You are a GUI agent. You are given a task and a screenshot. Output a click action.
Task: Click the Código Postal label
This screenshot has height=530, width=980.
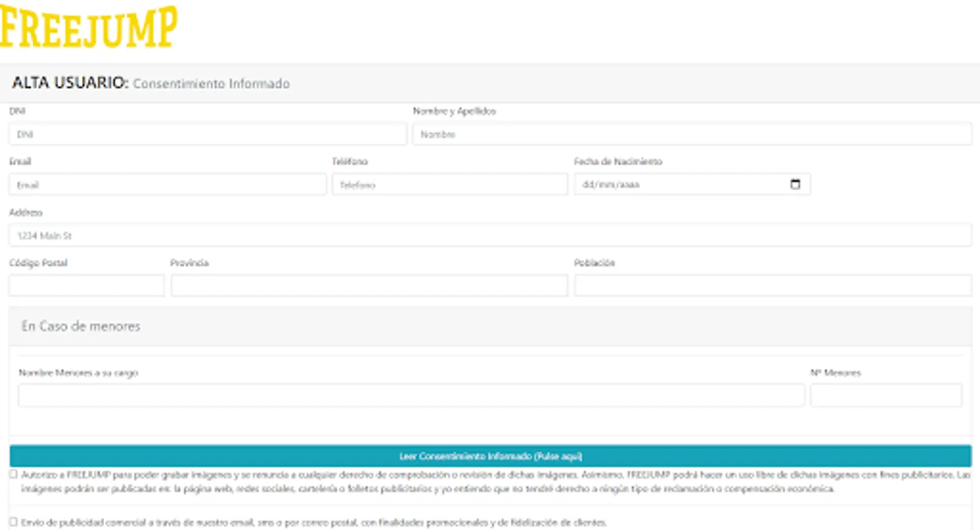coord(38,263)
